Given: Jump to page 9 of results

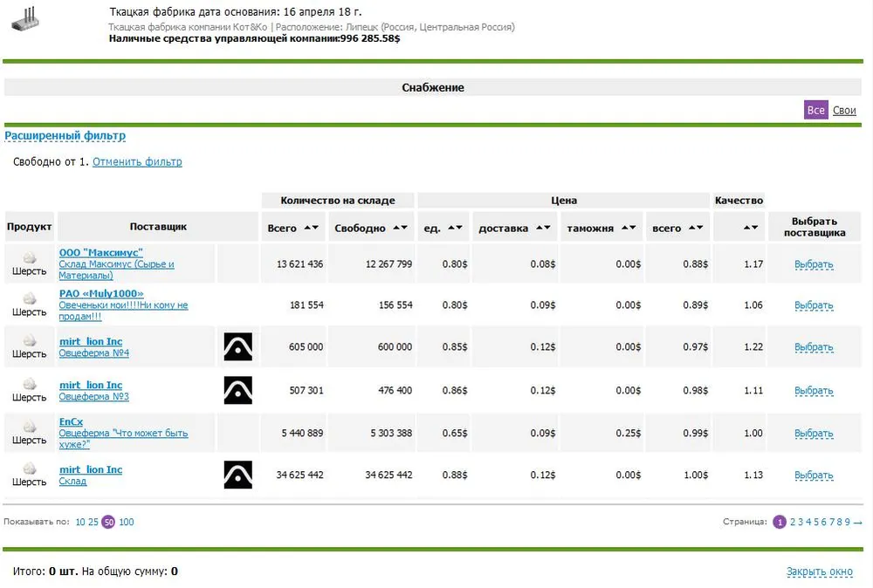Looking at the screenshot, I should pyautogui.click(x=847, y=522).
